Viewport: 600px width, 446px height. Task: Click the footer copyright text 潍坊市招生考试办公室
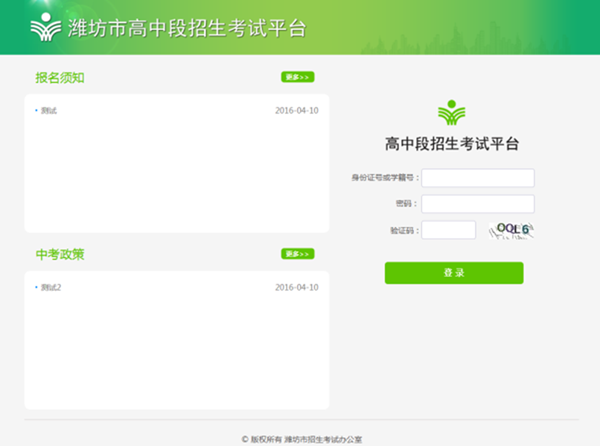pyautogui.click(x=301, y=438)
